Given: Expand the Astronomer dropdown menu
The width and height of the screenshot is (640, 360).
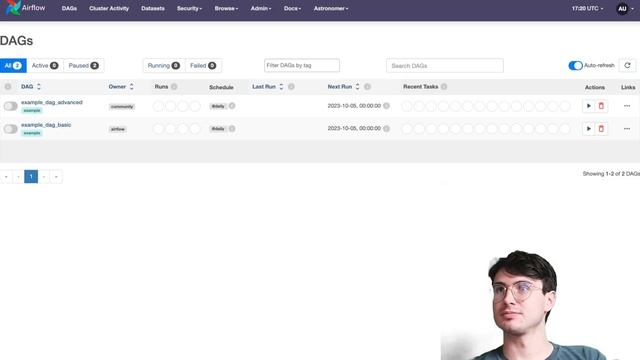Looking at the screenshot, I should pos(331,8).
